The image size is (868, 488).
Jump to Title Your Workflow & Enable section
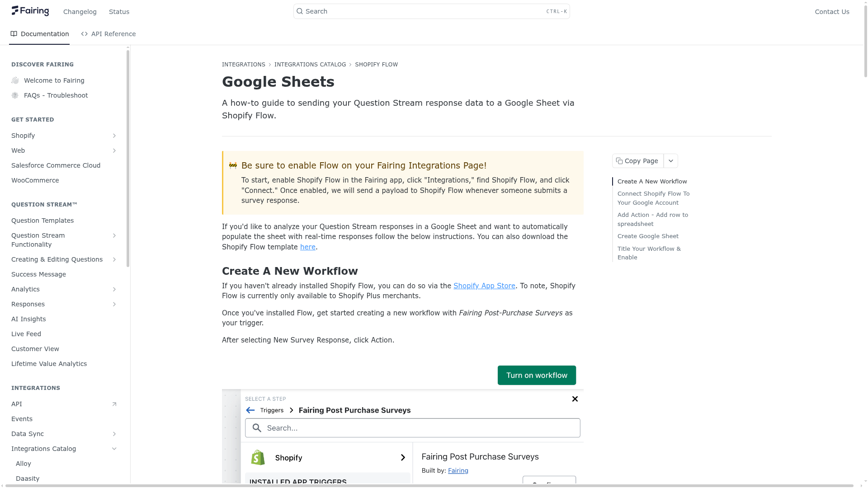pos(649,253)
